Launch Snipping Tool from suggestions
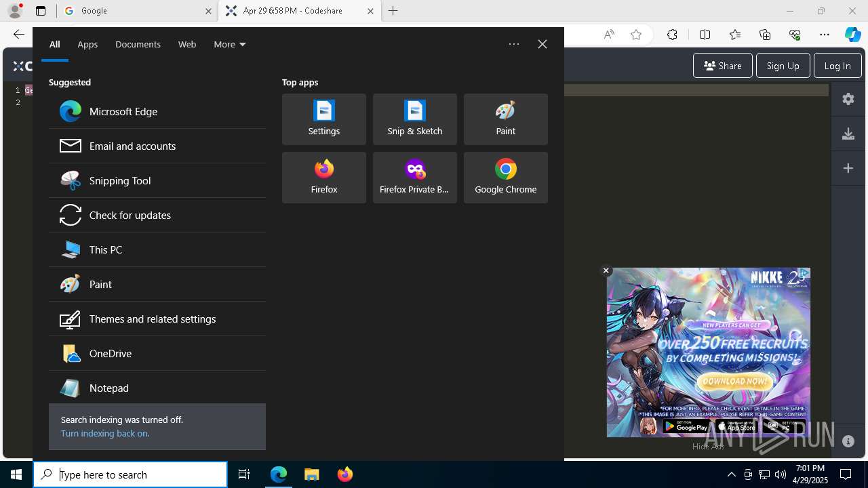The image size is (868, 488). point(157,180)
